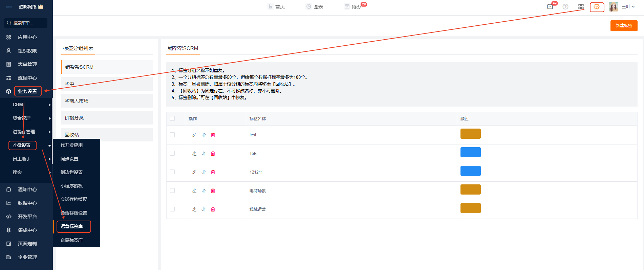The width and height of the screenshot is (644, 270).
Task: Click the sort icon for 121211 tag
Action: [x=203, y=172]
